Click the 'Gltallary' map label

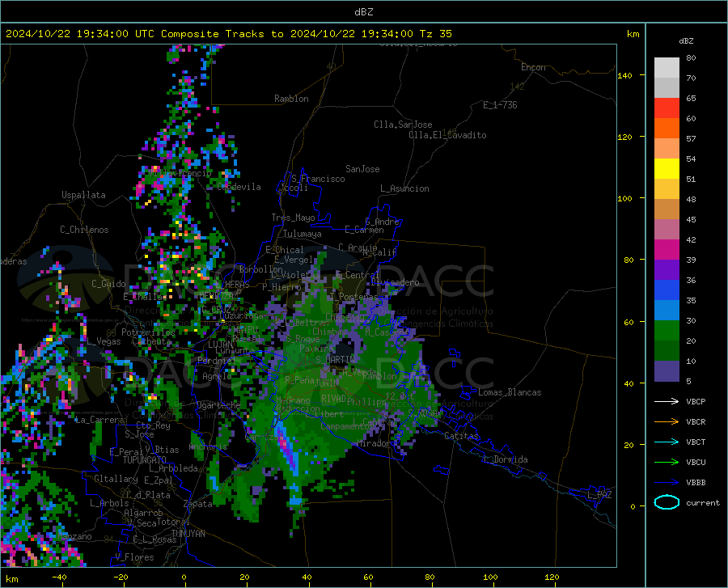[x=116, y=479]
